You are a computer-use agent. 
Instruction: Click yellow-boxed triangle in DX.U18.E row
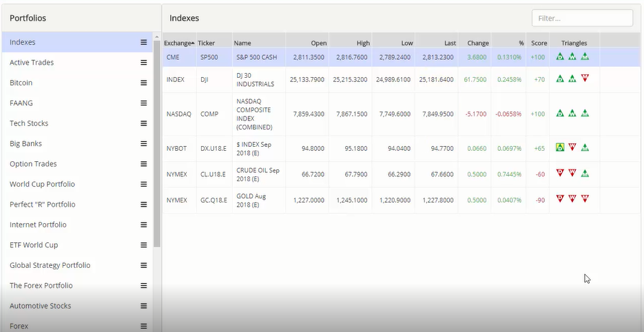tap(560, 147)
